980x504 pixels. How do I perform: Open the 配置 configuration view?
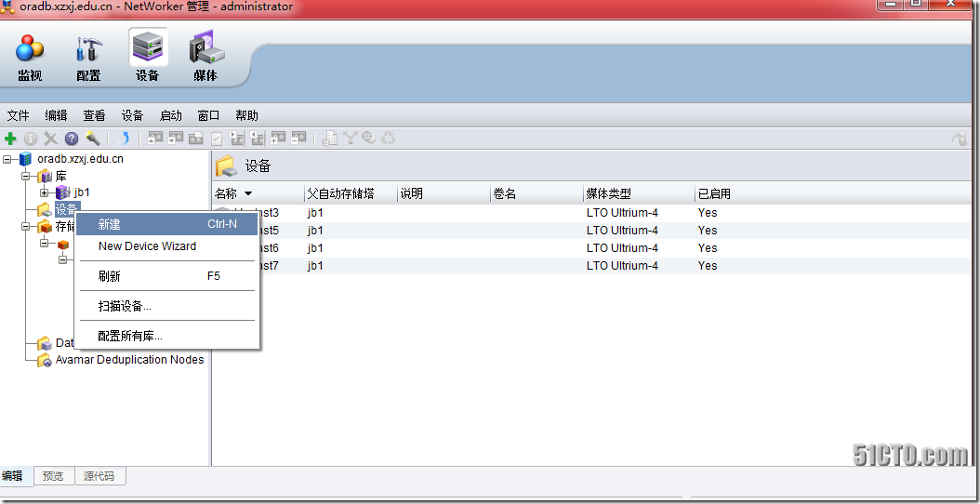coord(88,57)
